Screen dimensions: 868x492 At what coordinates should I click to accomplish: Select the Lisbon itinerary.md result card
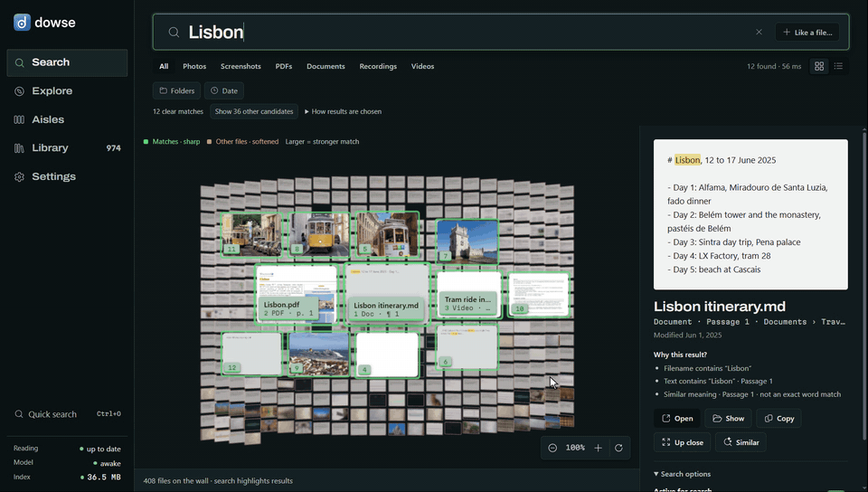coord(387,294)
